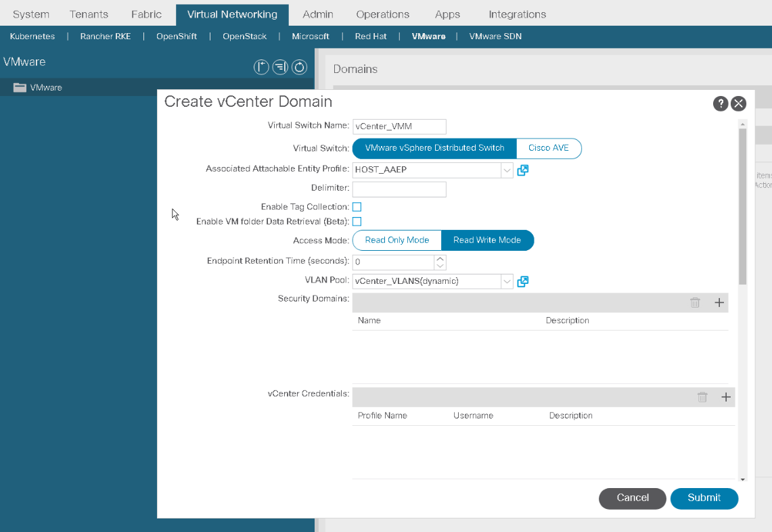The height and width of the screenshot is (532, 772).
Task: Click the Submit button
Action: pyautogui.click(x=704, y=498)
